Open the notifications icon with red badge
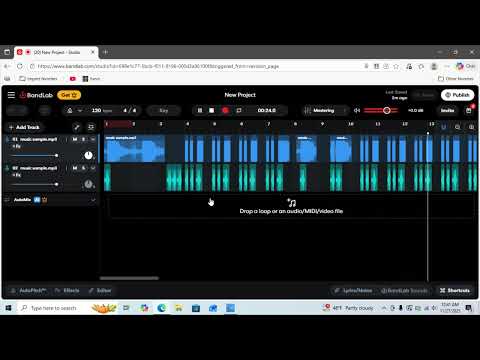The height and width of the screenshot is (360, 480). [x=469, y=110]
